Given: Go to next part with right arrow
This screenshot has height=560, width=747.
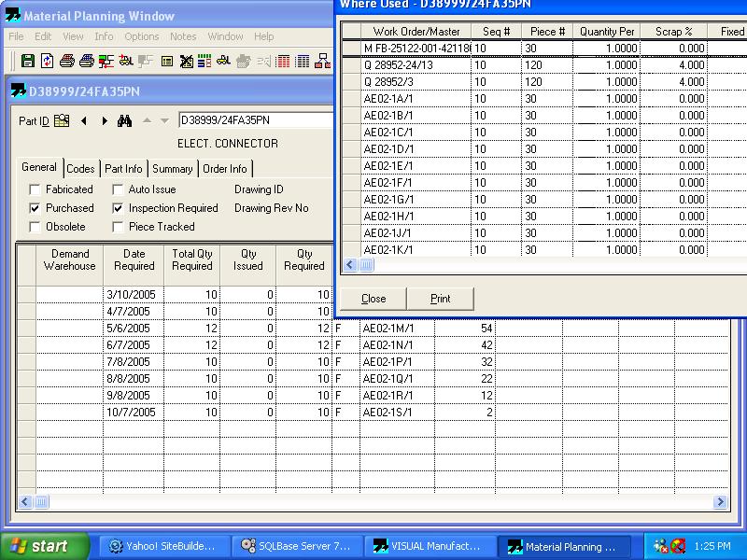Looking at the screenshot, I should (104, 121).
